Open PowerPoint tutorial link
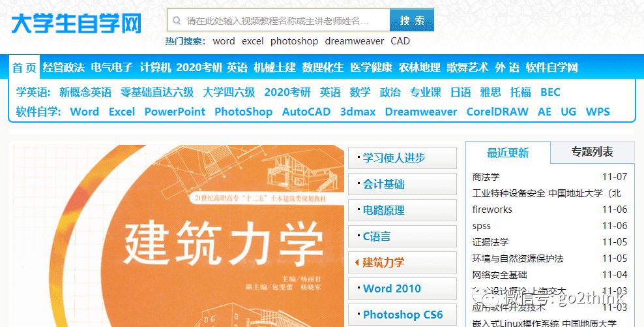Screen dimensions: 644x327 [175, 112]
